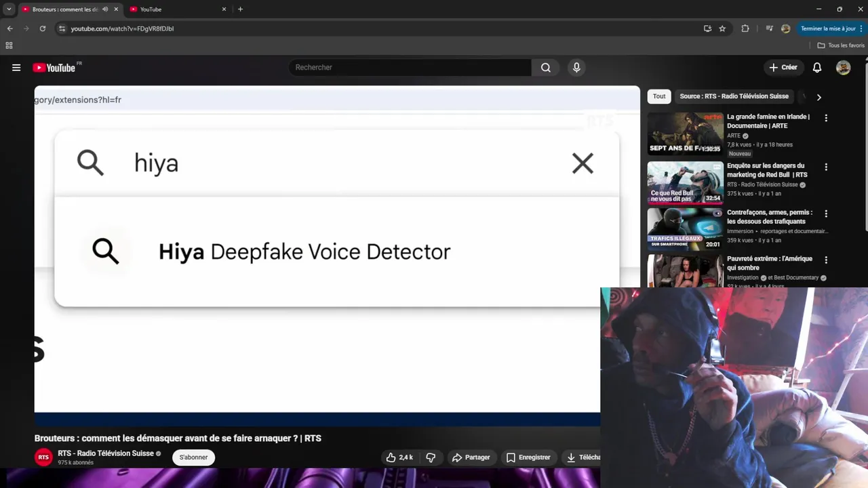Click Terminer la mise à jour button
Screen dimensions: 868x488
click(828, 28)
